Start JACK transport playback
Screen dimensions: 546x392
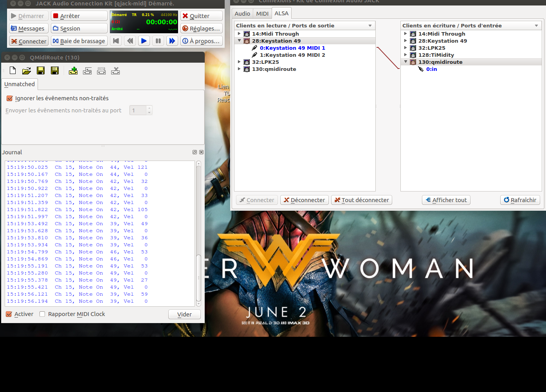(x=144, y=41)
